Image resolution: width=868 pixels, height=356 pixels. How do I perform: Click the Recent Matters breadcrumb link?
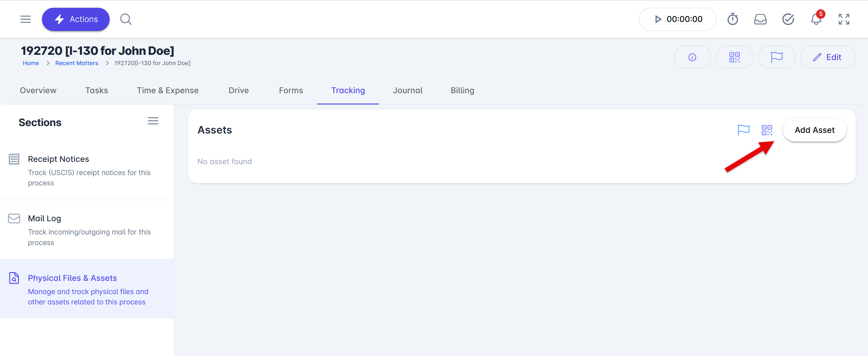pos(76,63)
